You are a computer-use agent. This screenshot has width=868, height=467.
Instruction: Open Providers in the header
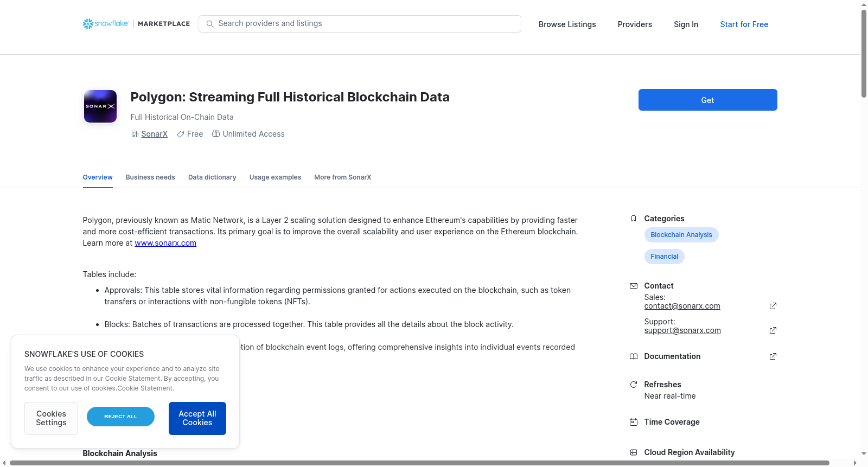635,24
